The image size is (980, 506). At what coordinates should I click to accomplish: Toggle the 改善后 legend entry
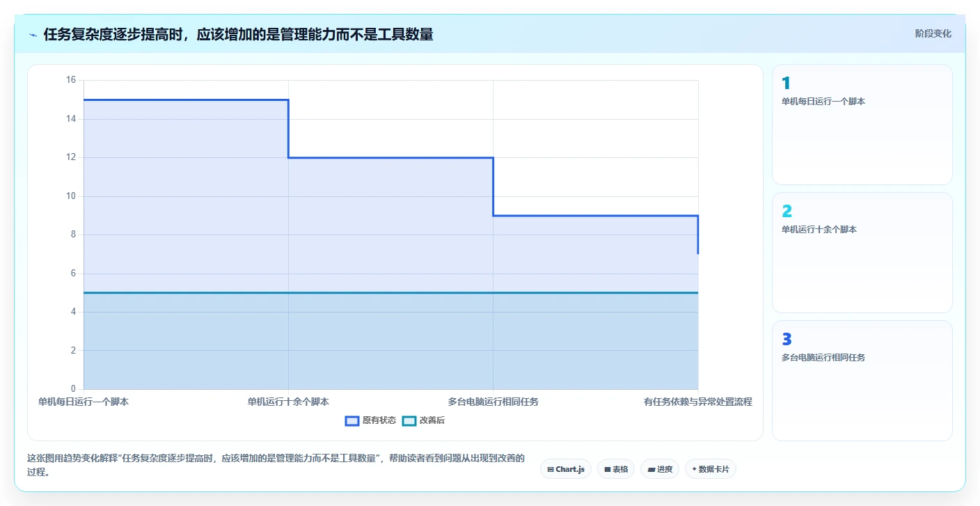point(423,420)
